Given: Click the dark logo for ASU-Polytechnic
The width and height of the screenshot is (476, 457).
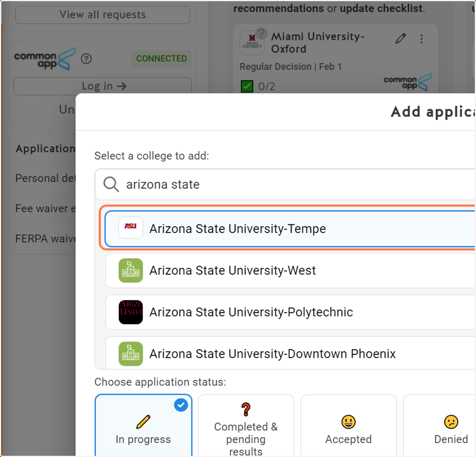Looking at the screenshot, I should pyautogui.click(x=131, y=312).
